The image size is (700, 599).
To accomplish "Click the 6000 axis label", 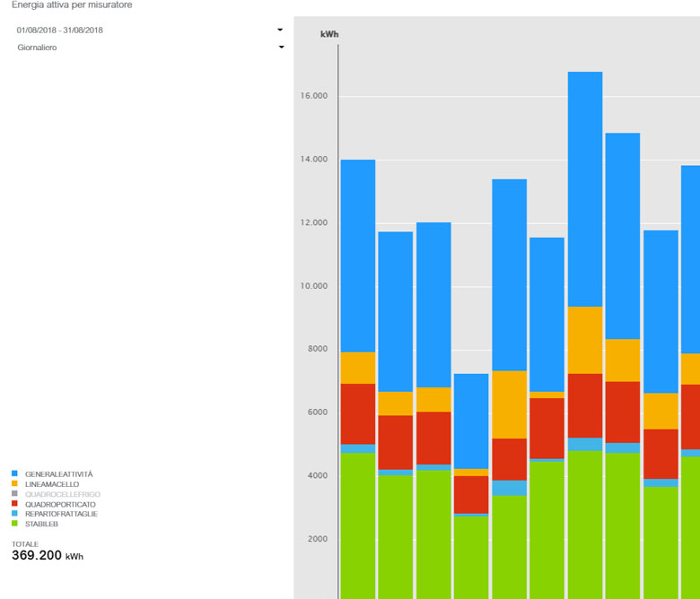I will (318, 412).
